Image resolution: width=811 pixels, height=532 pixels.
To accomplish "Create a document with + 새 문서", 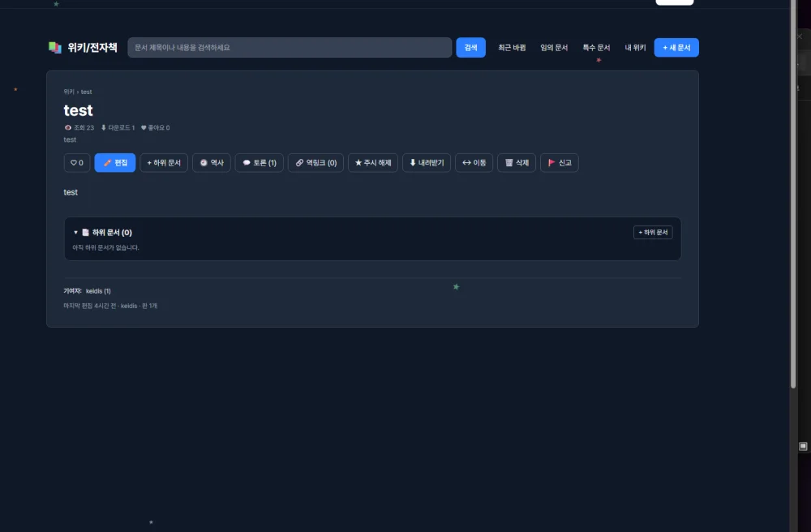I will [676, 48].
